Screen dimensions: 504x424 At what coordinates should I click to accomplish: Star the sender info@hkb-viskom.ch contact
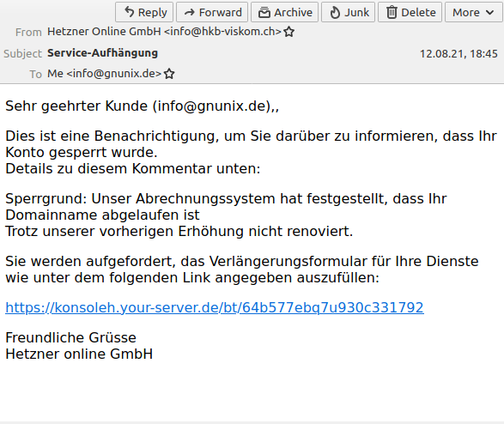point(289,32)
